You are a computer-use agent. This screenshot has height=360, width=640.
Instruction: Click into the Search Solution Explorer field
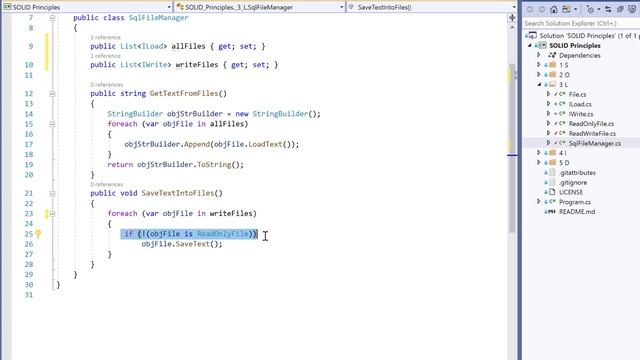(581, 23)
